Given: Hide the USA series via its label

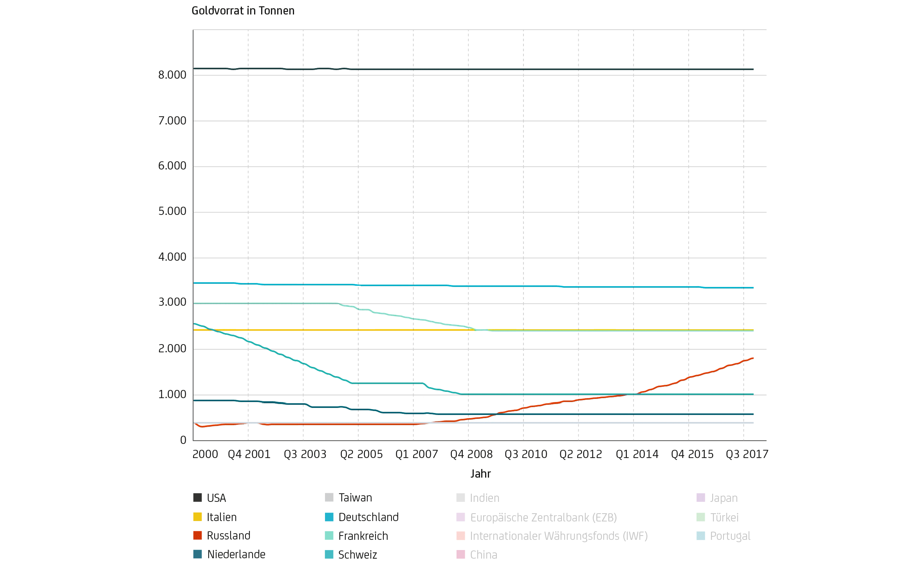Looking at the screenshot, I should pyautogui.click(x=217, y=498).
